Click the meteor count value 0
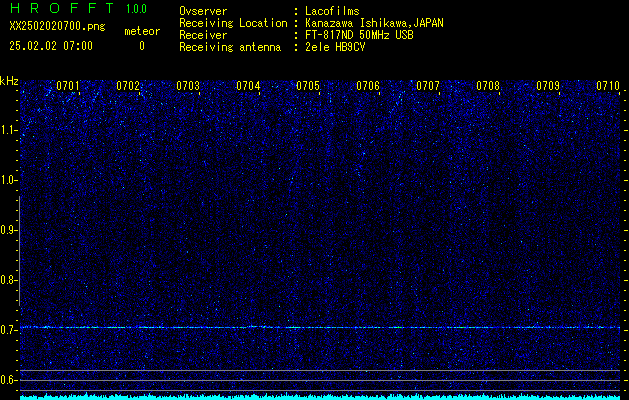The image size is (629, 400). click(142, 46)
